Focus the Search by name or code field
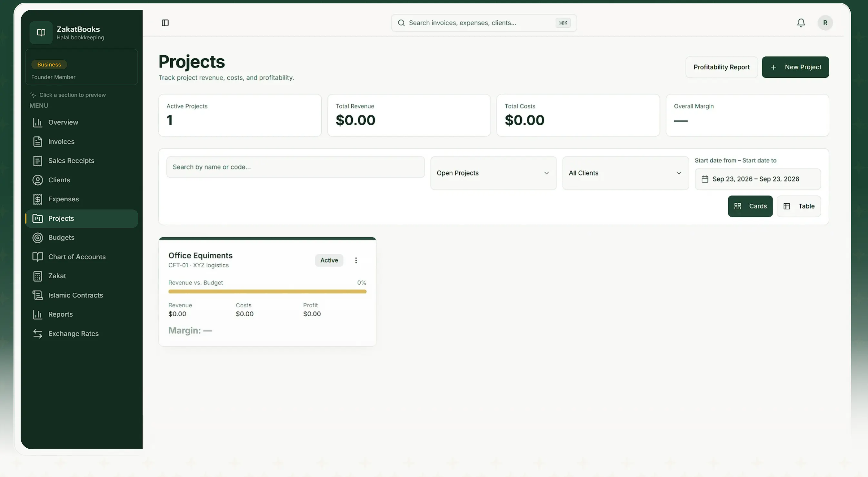Image resolution: width=868 pixels, height=477 pixels. tap(295, 167)
